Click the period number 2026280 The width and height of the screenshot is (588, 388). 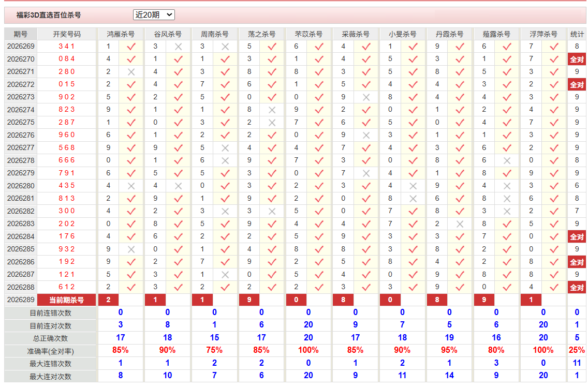[21, 186]
